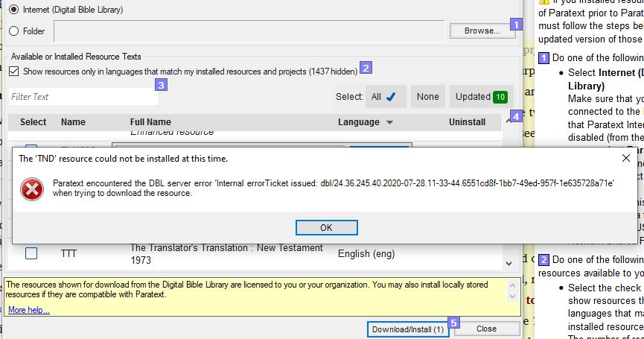Viewport: 644px width, 339px height.
Task: Sort by the Name column header
Action: point(73,122)
